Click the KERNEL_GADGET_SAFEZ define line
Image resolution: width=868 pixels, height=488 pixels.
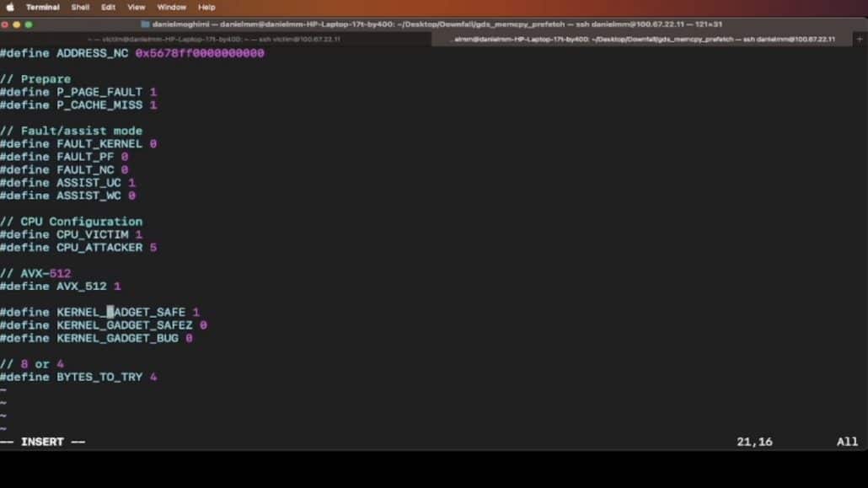[x=104, y=325]
